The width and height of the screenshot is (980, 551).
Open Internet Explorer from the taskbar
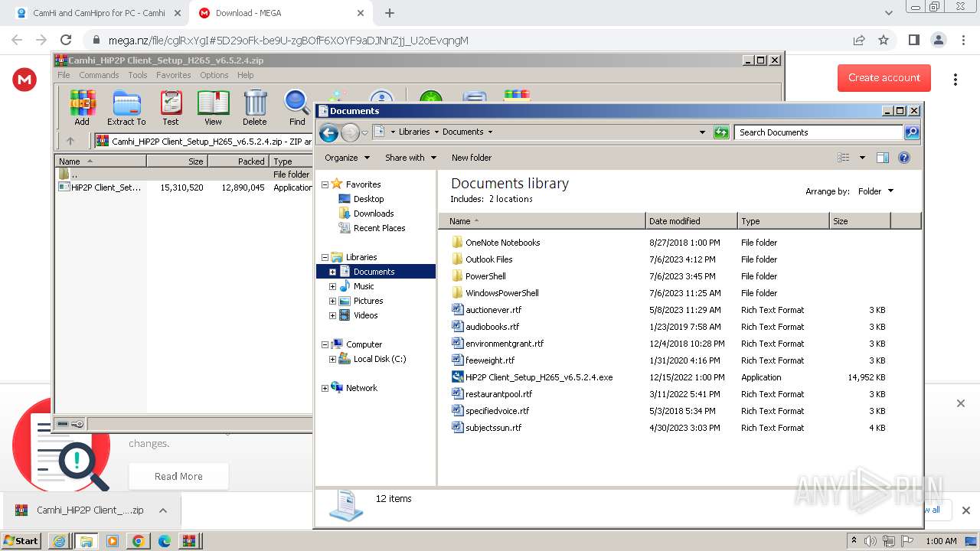point(59,541)
